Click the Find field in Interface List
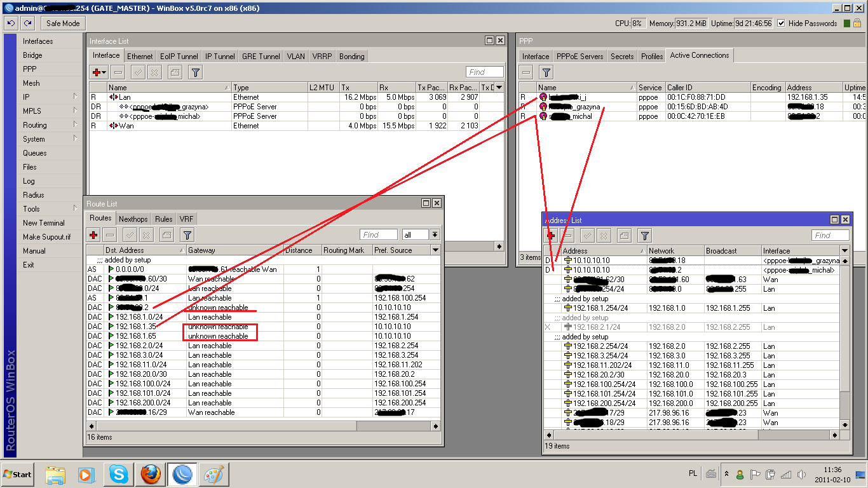This screenshot has width=868, height=488. (485, 72)
